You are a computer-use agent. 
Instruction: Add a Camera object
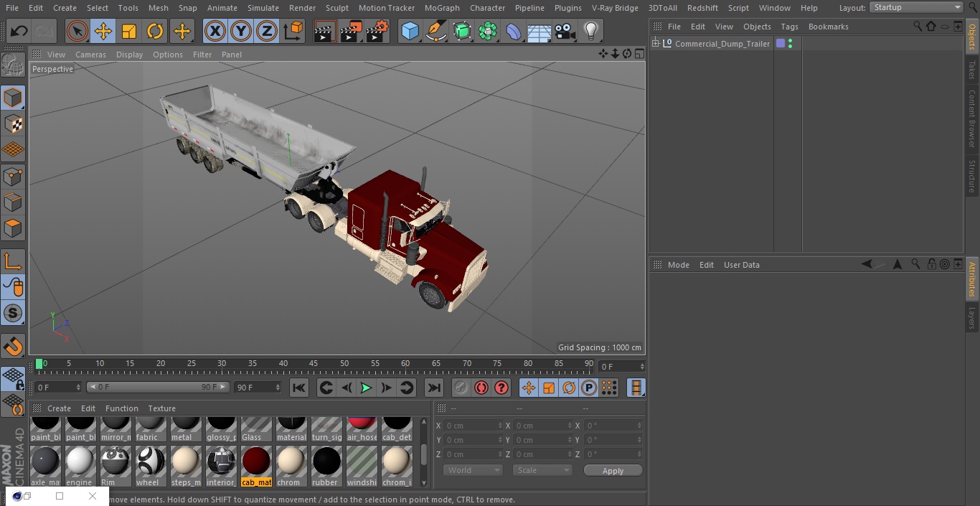[565, 31]
